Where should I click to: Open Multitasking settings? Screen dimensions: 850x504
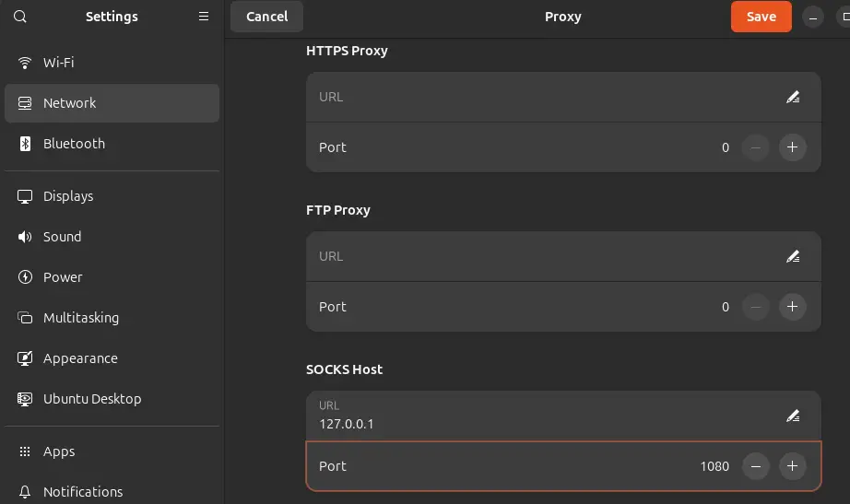coord(112,318)
